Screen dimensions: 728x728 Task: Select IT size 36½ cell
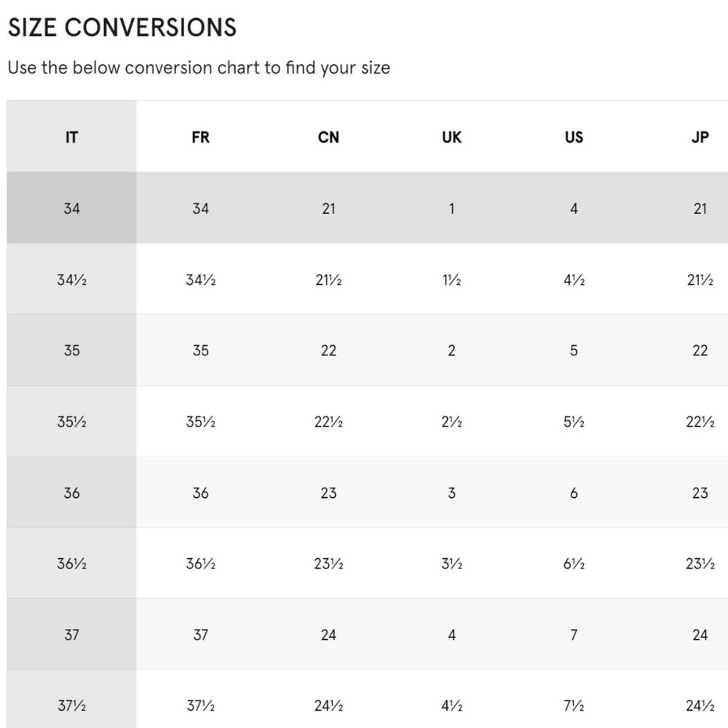coord(71,563)
